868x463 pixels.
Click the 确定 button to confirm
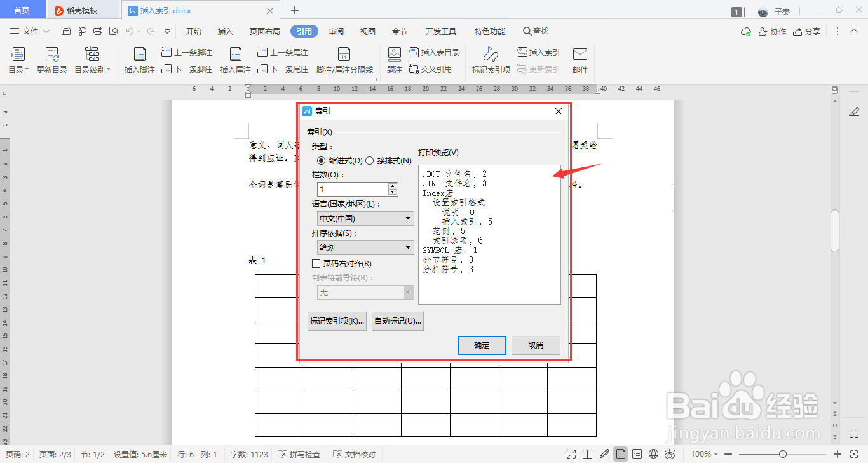(x=481, y=345)
